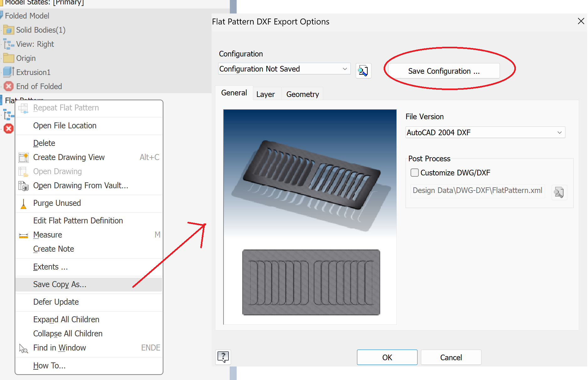
Task: Open configuration browse icon beside Configuration dropdown
Action: click(x=363, y=71)
